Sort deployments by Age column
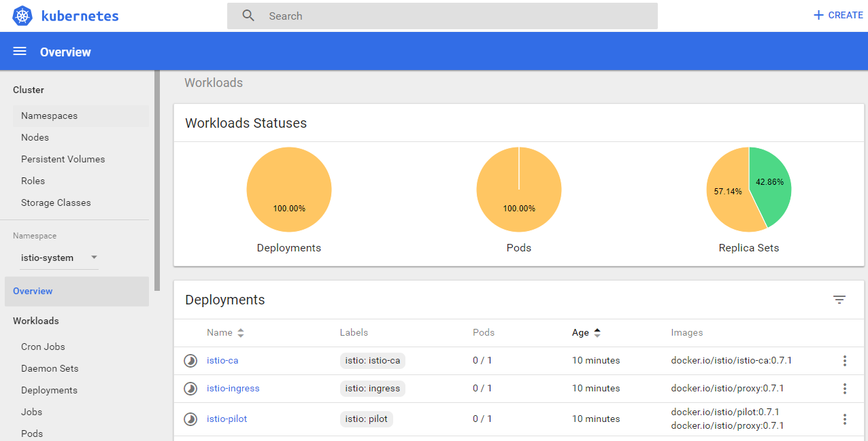 point(586,333)
